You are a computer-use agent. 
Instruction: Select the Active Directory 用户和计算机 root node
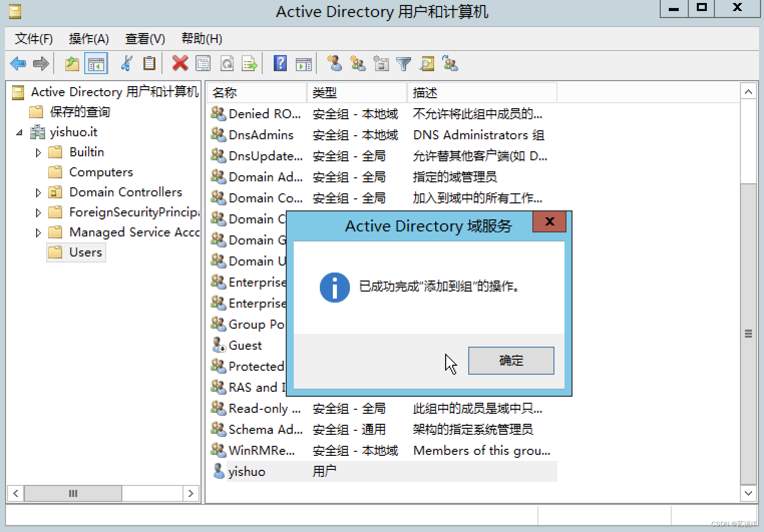114,92
